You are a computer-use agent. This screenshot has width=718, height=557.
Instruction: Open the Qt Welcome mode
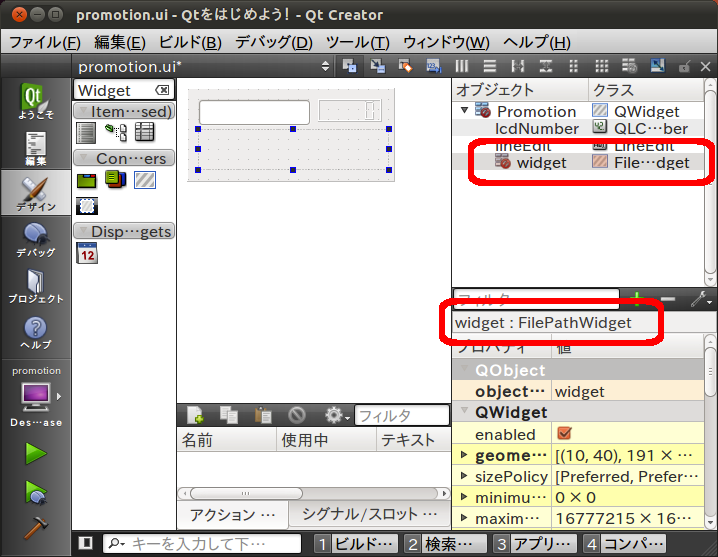(x=35, y=102)
